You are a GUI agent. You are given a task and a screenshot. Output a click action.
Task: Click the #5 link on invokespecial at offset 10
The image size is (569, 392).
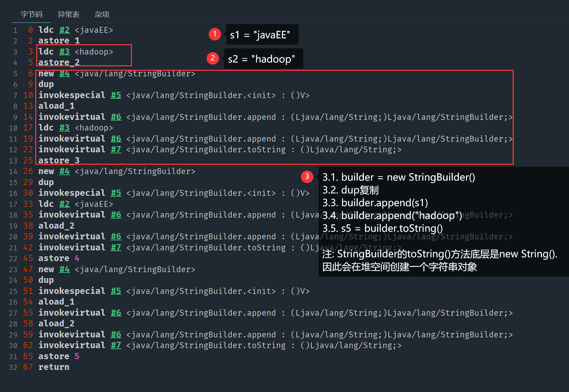coord(116,95)
